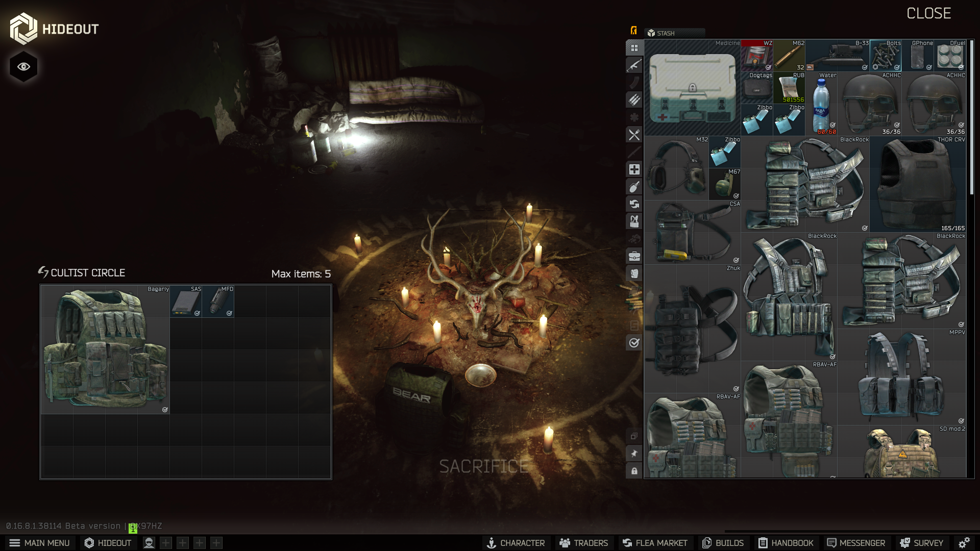The width and height of the screenshot is (980, 551).
Task: Select the Water bottle item
Action: pyautogui.click(x=821, y=104)
